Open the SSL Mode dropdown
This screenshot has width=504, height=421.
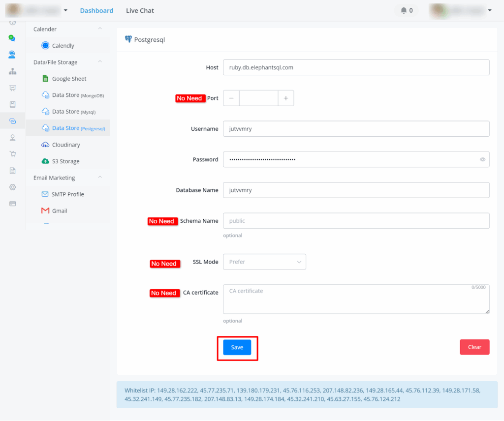coord(264,262)
